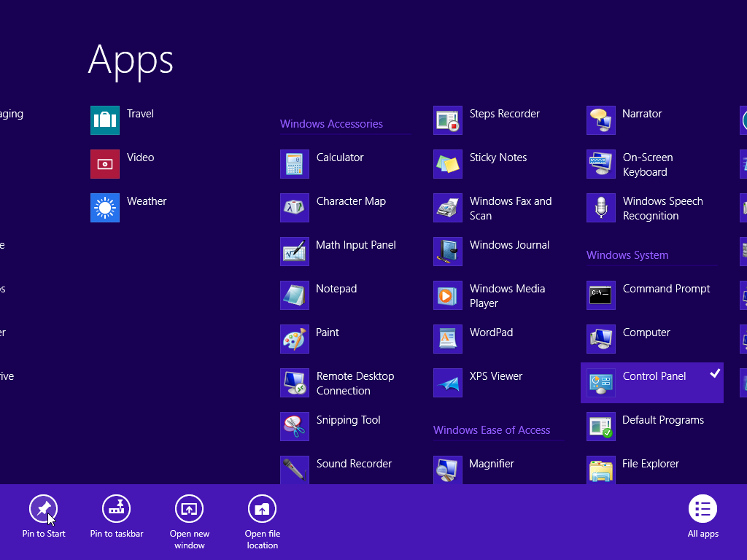Open the Sticky Notes icon
The image size is (747, 560).
pos(448,164)
